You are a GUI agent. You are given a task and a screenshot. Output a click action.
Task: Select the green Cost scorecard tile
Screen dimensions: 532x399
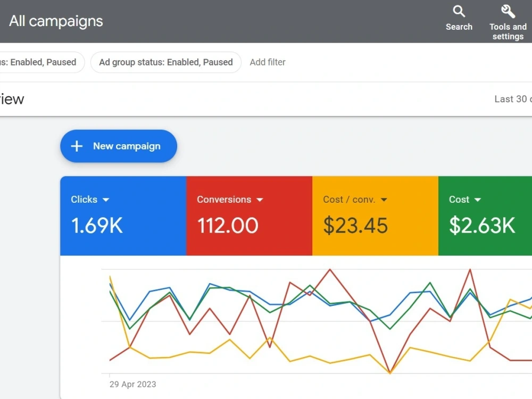pos(485,216)
